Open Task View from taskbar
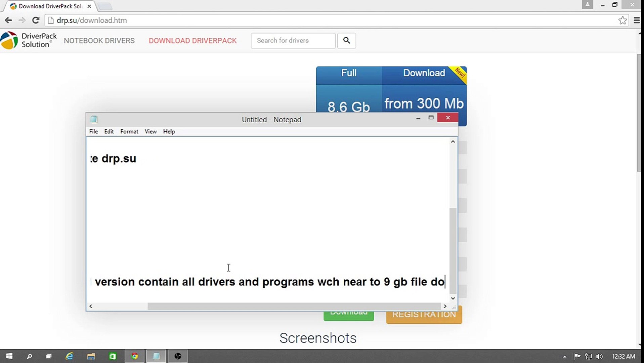The height and width of the screenshot is (363, 644). coord(49,356)
